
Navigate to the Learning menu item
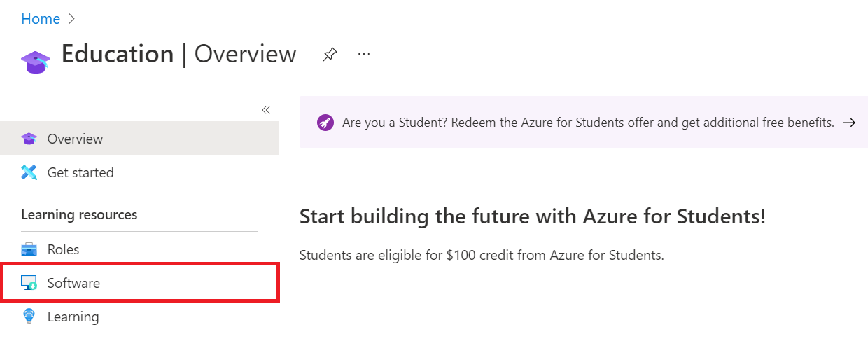coord(73,317)
